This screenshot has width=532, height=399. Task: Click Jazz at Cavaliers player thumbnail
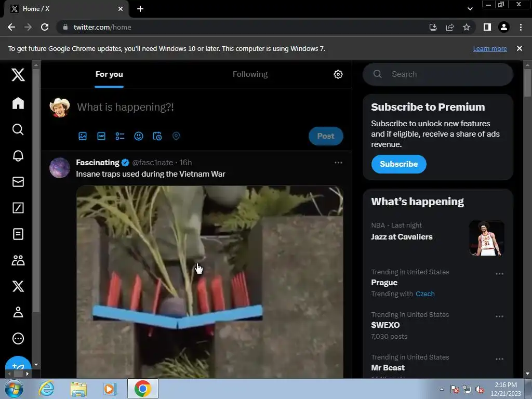(x=486, y=238)
